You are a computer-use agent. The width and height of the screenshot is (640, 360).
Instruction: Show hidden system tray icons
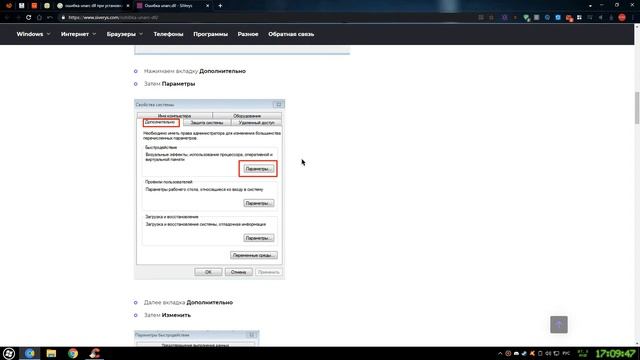[x=500, y=353]
